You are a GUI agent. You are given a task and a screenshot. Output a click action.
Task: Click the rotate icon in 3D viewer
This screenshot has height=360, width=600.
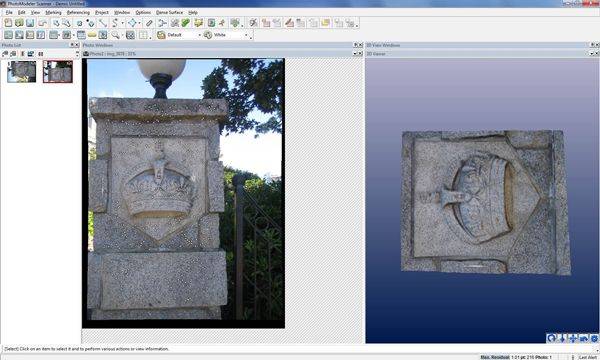[x=551, y=338]
